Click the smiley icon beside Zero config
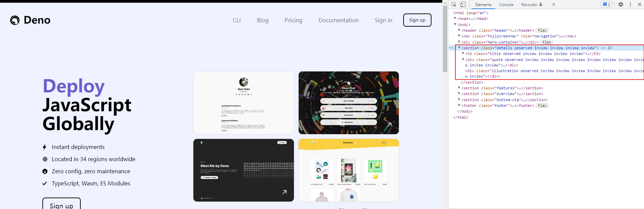644x209 pixels. click(x=45, y=171)
